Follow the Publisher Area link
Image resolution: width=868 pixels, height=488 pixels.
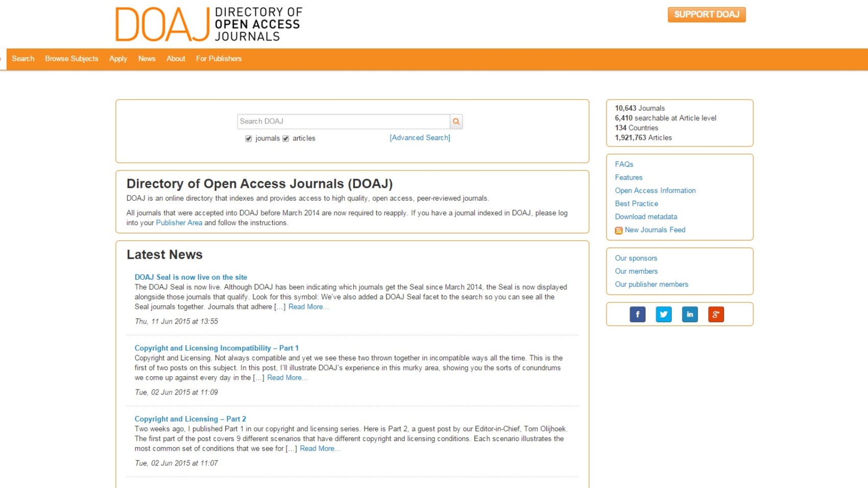[x=179, y=223]
